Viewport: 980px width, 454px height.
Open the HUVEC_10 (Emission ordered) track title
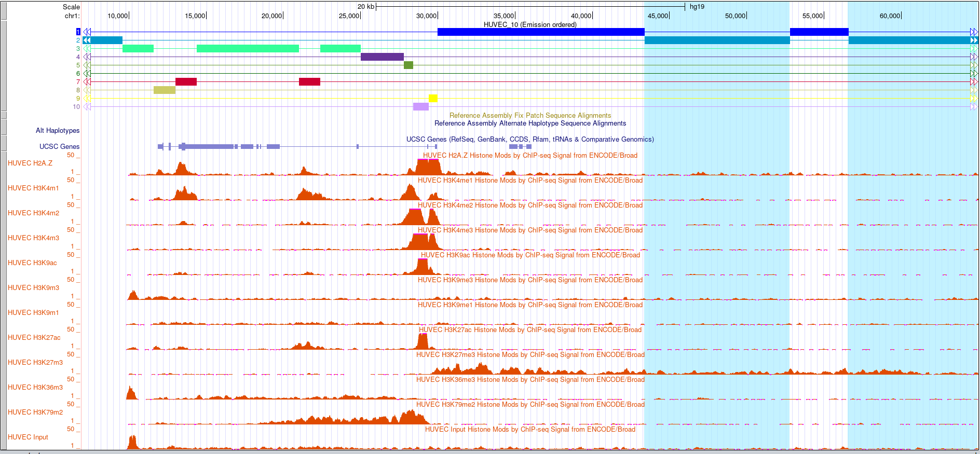point(530,24)
